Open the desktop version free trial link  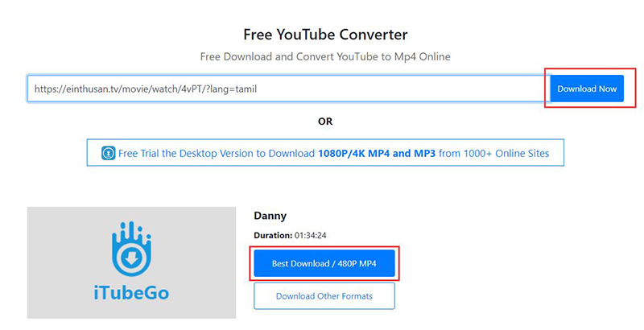click(325, 153)
